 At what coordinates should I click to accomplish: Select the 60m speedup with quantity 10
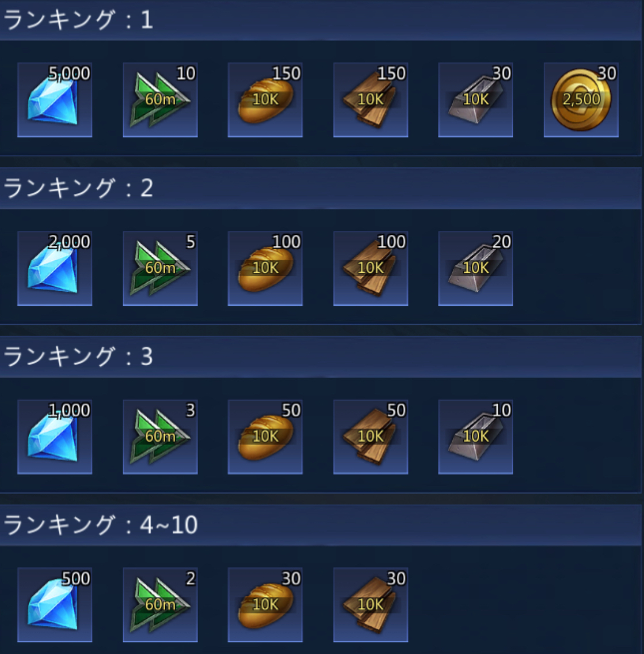(x=160, y=100)
